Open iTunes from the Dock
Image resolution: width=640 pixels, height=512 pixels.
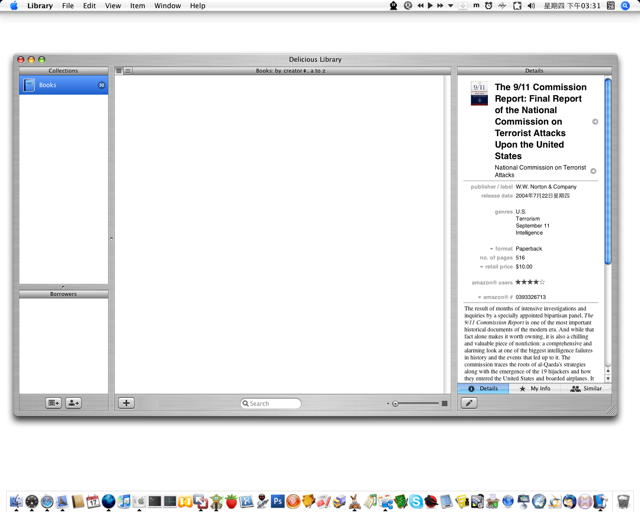pos(124,501)
